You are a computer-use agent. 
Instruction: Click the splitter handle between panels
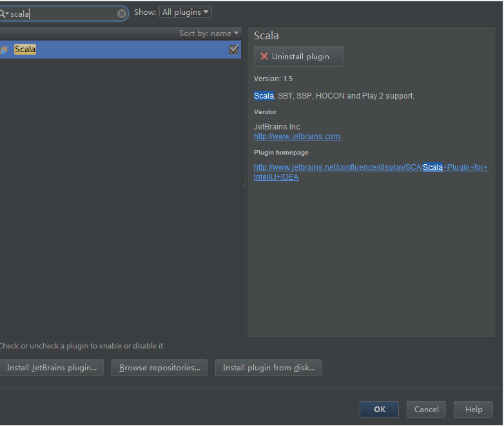tap(244, 182)
